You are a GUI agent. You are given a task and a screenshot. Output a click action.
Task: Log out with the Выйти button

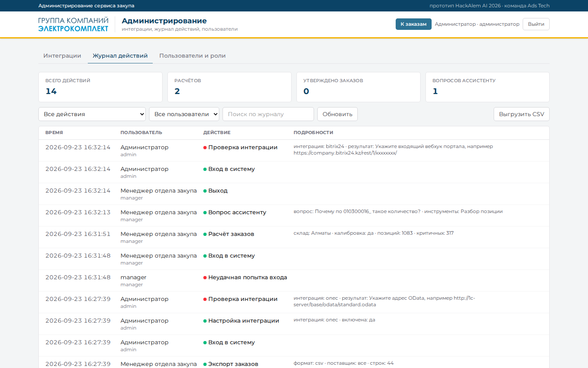536,24
